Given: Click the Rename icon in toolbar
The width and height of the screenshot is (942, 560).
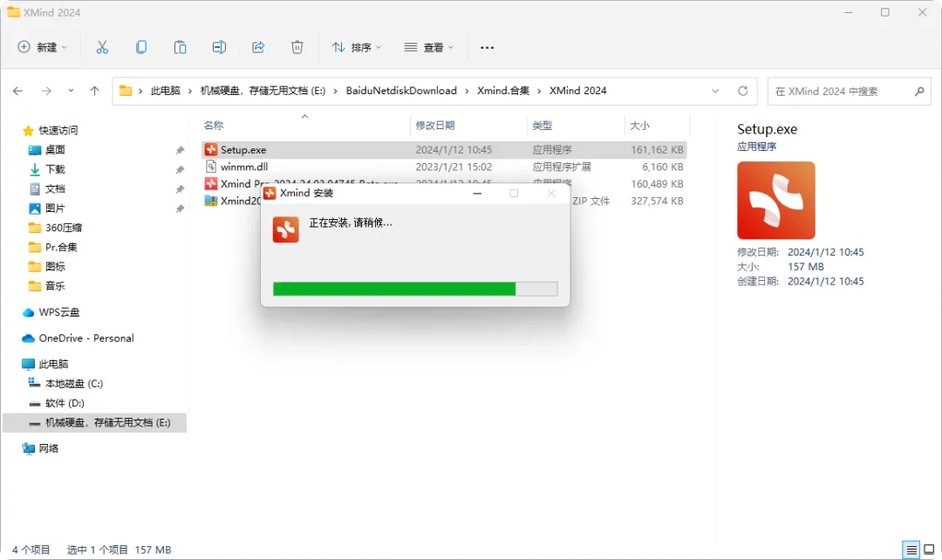Looking at the screenshot, I should click(219, 47).
